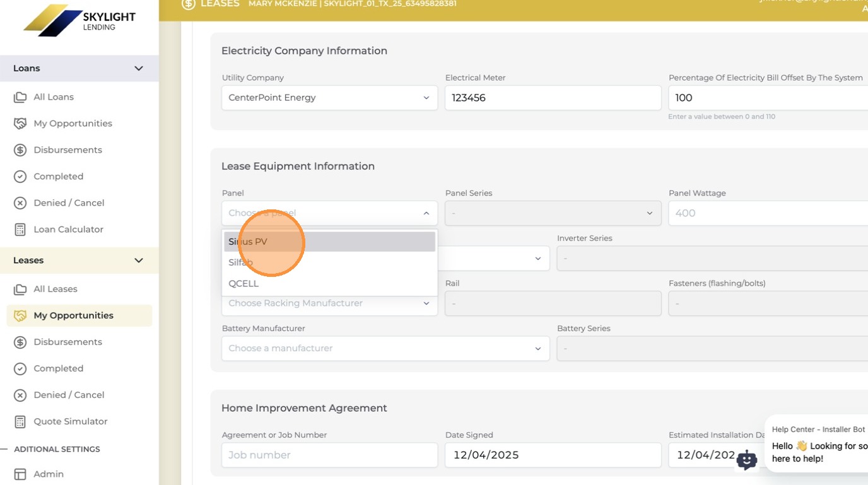The height and width of the screenshot is (485, 868).
Task: Open the Utility Company dropdown
Action: click(x=329, y=98)
